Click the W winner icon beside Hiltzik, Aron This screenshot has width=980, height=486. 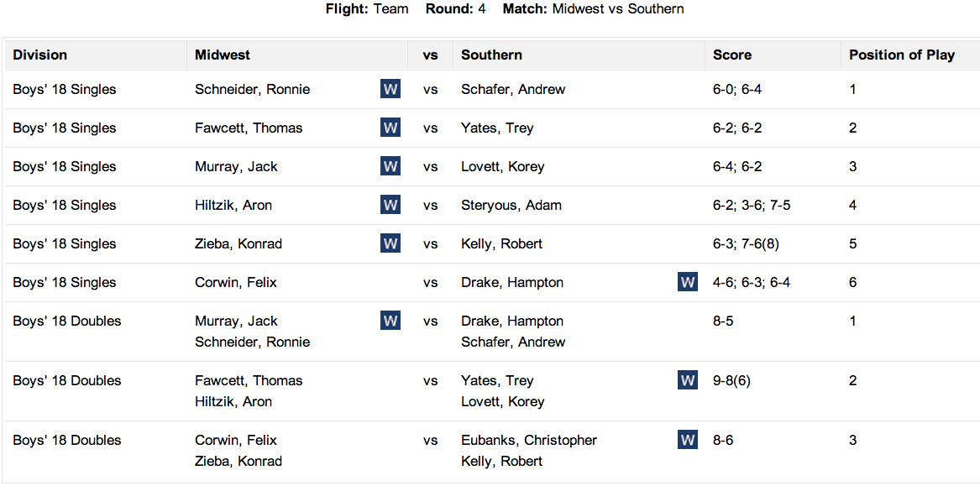point(390,205)
